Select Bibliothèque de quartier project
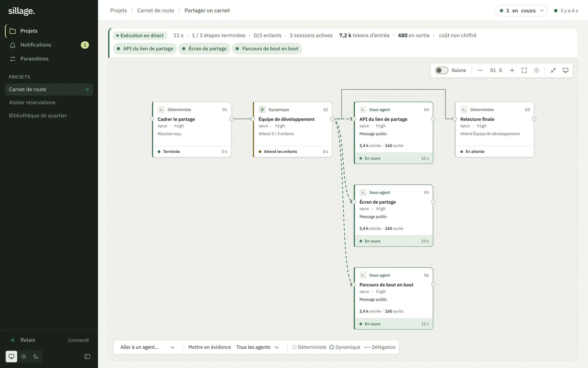The width and height of the screenshot is (588, 368). coord(49,116)
